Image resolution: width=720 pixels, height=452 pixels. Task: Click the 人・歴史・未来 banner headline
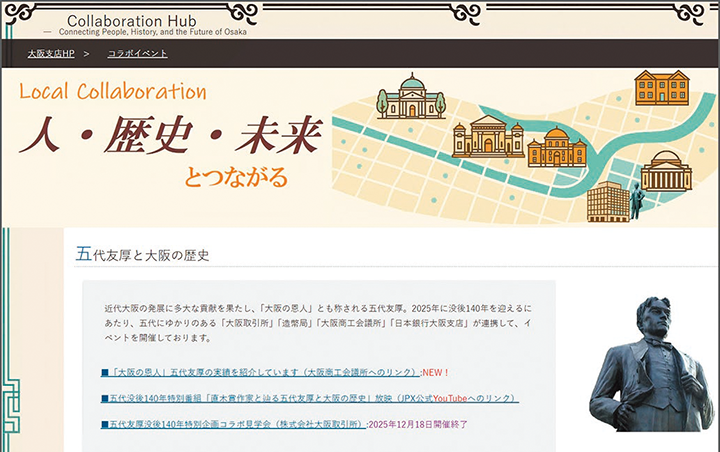click(170, 135)
